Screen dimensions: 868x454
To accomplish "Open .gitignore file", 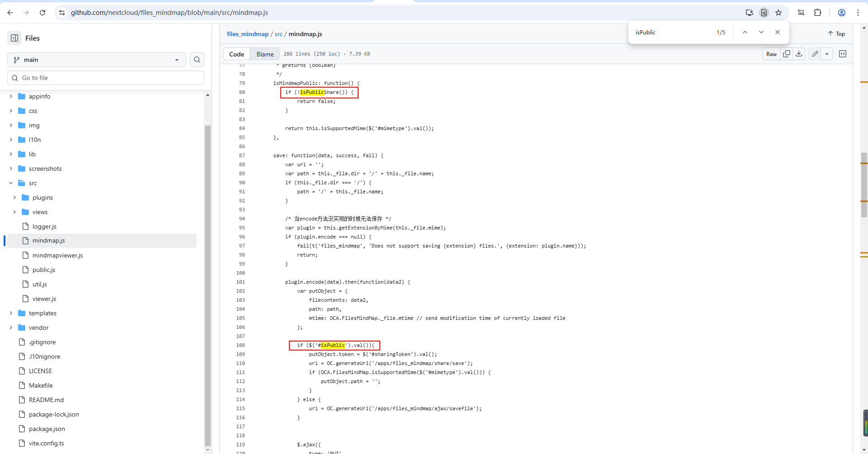I will [x=42, y=342].
